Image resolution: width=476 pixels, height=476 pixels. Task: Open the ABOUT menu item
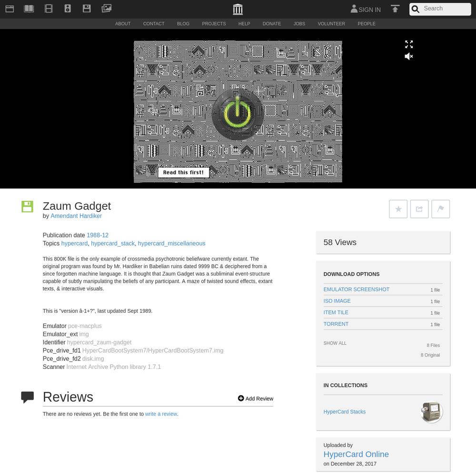tap(123, 24)
